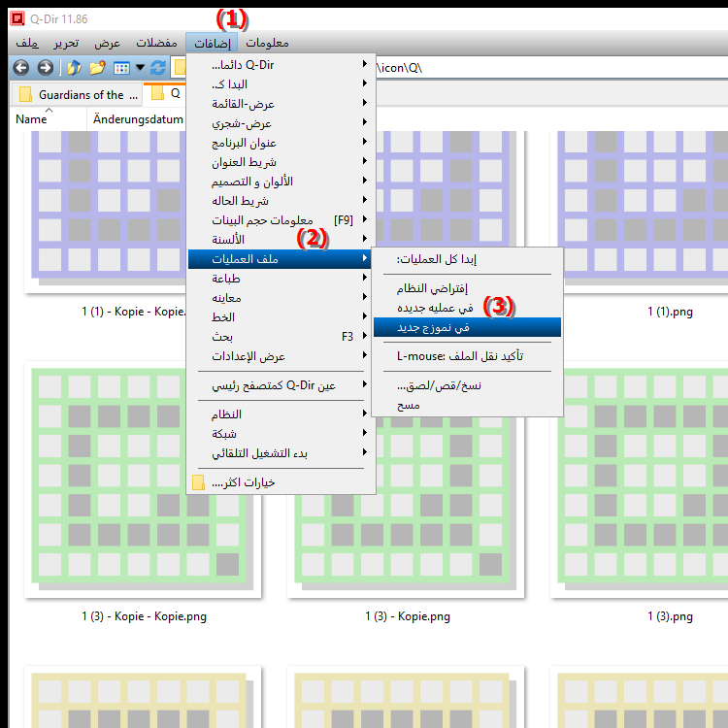Open the معلومات menu

267,43
